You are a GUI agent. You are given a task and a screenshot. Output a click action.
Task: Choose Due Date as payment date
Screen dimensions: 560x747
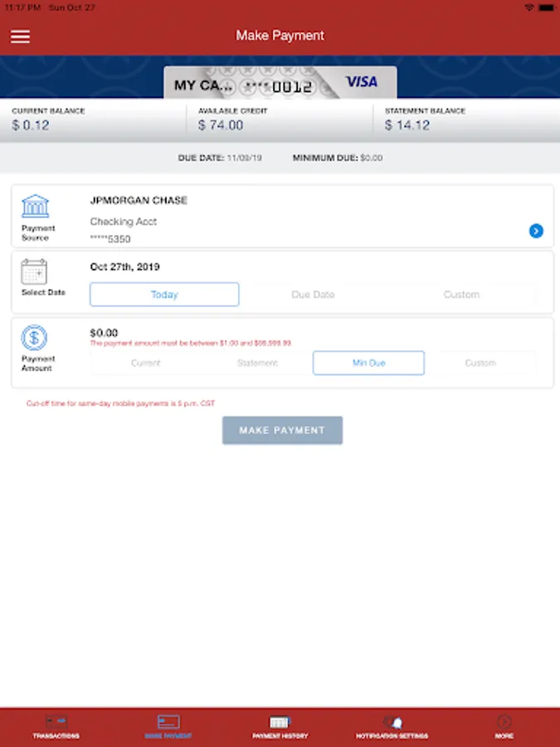click(x=313, y=295)
